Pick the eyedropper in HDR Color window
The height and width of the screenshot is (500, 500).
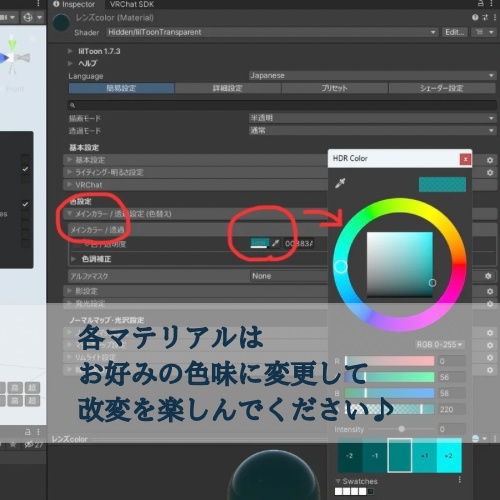(340, 183)
